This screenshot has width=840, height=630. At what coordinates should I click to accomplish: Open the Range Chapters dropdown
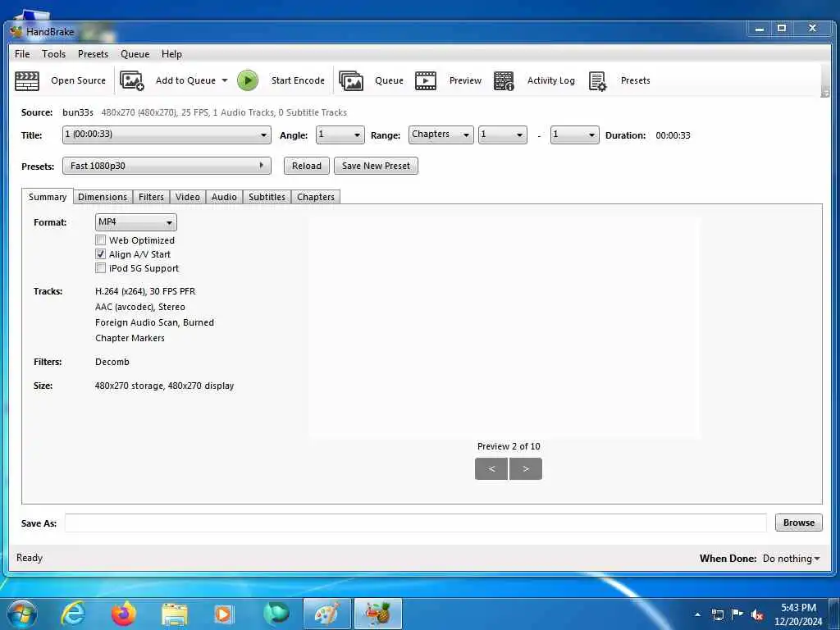(441, 135)
